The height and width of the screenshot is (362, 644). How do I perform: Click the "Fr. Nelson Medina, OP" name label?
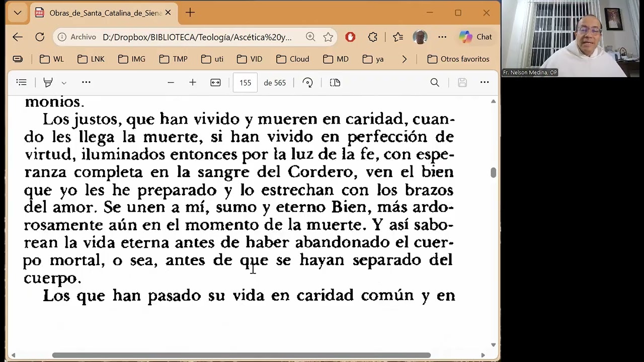click(530, 72)
